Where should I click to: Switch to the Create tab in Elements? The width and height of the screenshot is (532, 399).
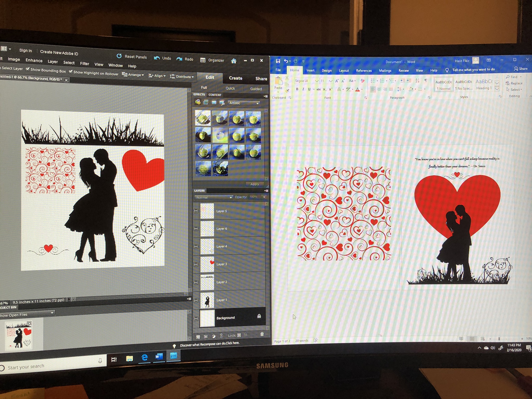(236, 78)
